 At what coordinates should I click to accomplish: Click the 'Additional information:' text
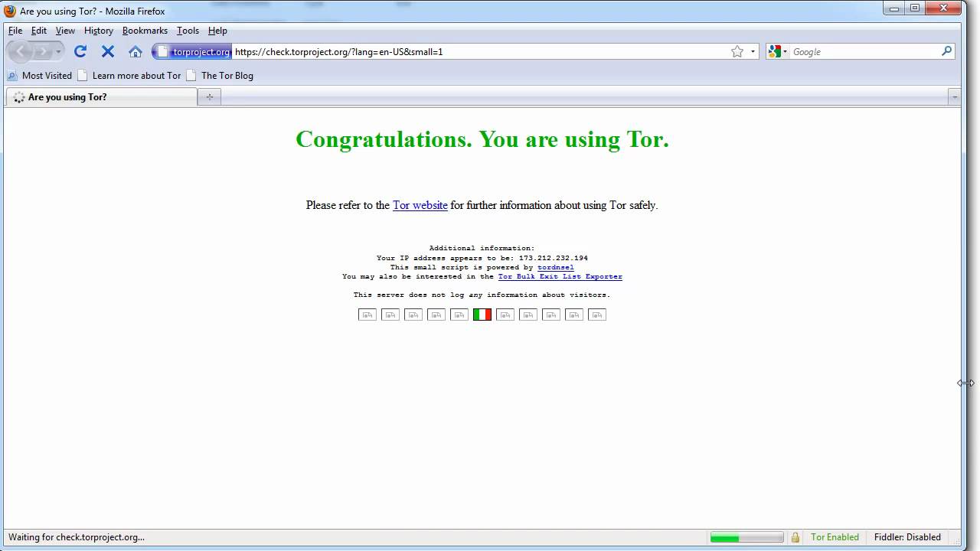(482, 248)
